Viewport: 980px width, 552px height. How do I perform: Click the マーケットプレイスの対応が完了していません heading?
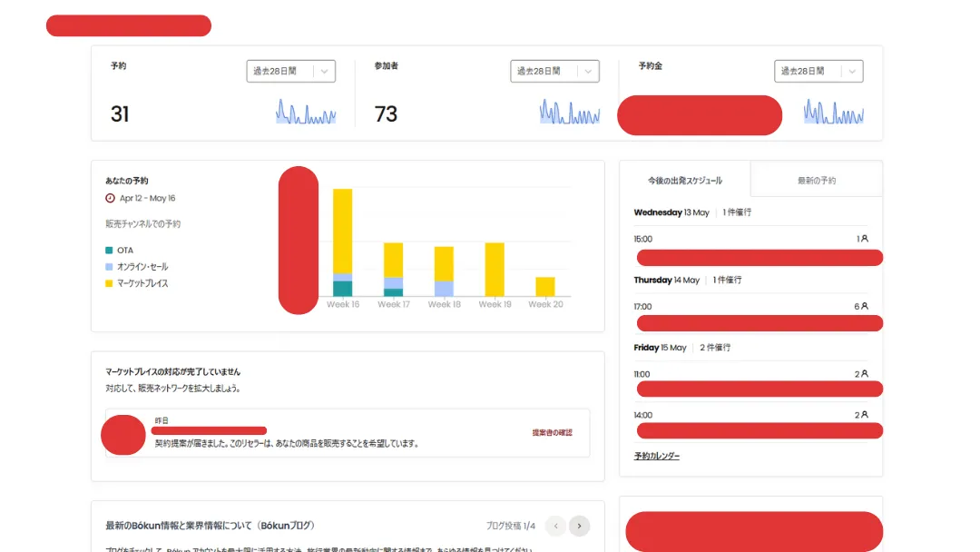click(x=172, y=371)
